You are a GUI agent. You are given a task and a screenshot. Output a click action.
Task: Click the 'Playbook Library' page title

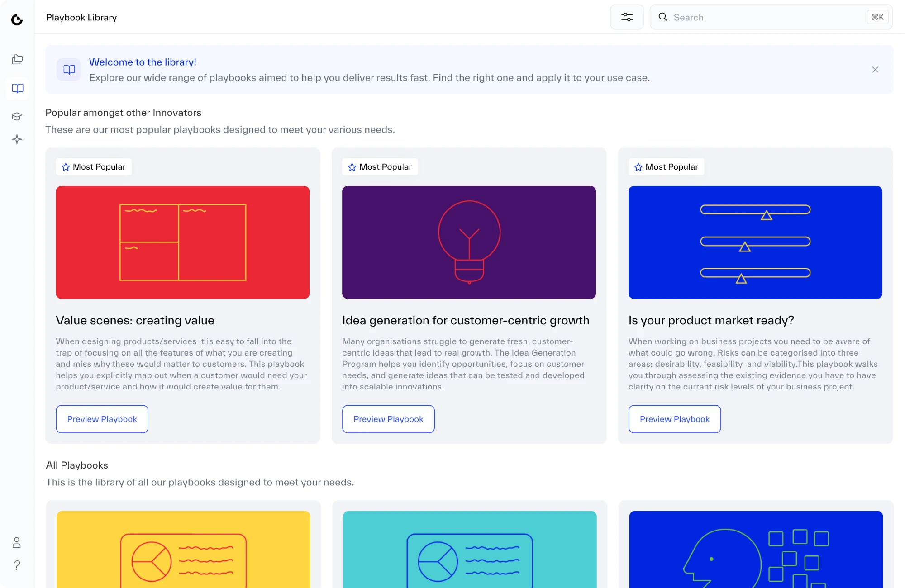pos(81,17)
